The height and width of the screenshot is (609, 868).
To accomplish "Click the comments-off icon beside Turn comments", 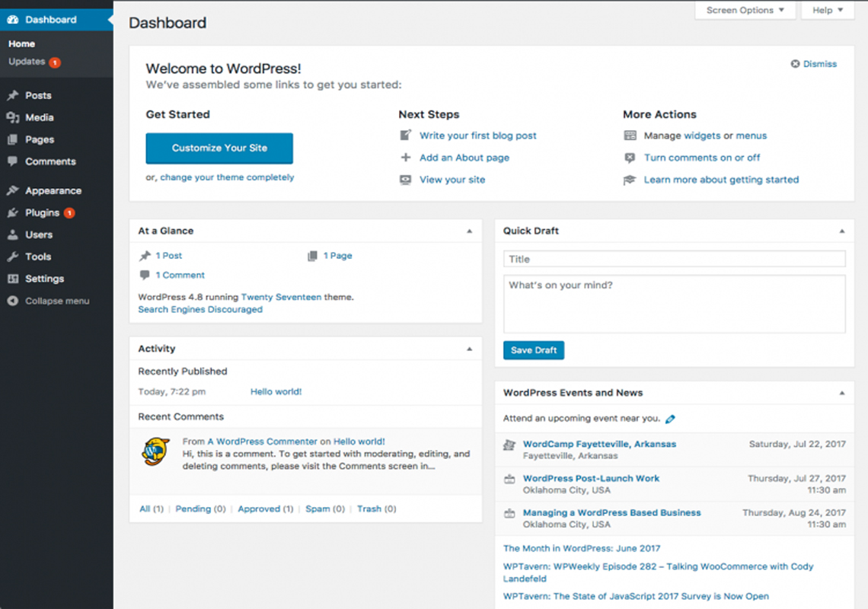I will click(630, 158).
